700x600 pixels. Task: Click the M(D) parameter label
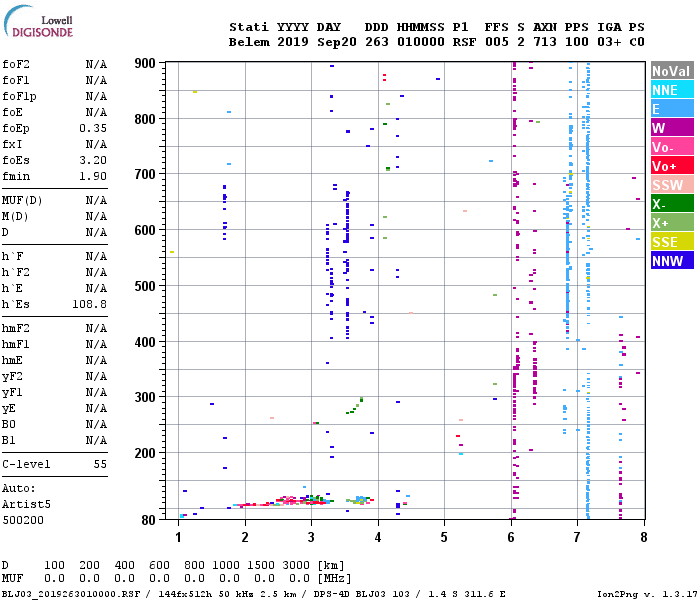[15, 216]
